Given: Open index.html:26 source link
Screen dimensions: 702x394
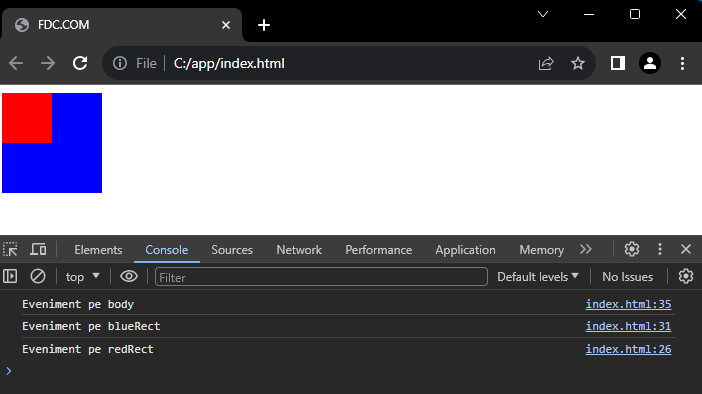Looking at the screenshot, I should 628,349.
